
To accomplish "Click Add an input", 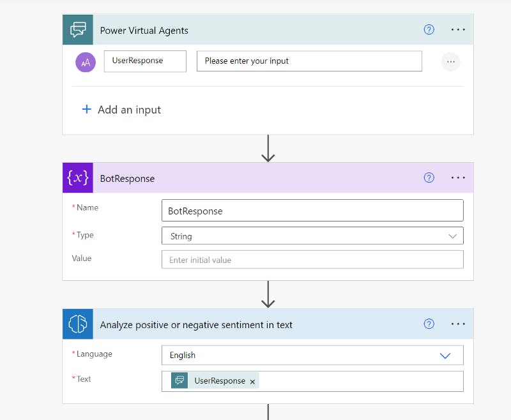I will pos(121,110).
